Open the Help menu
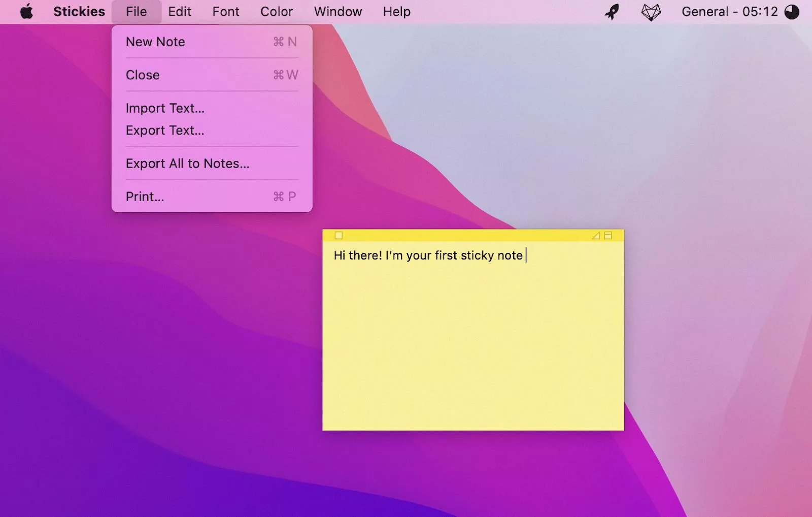The width and height of the screenshot is (812, 517). (396, 11)
